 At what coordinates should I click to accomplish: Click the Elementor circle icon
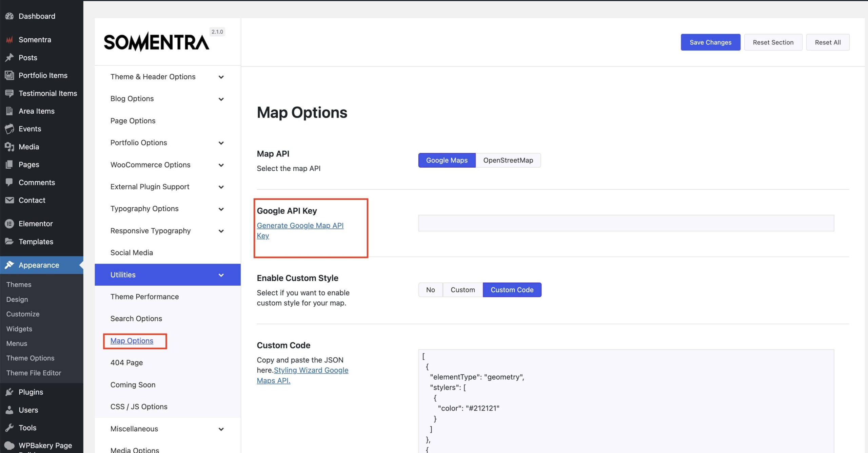(x=9, y=224)
